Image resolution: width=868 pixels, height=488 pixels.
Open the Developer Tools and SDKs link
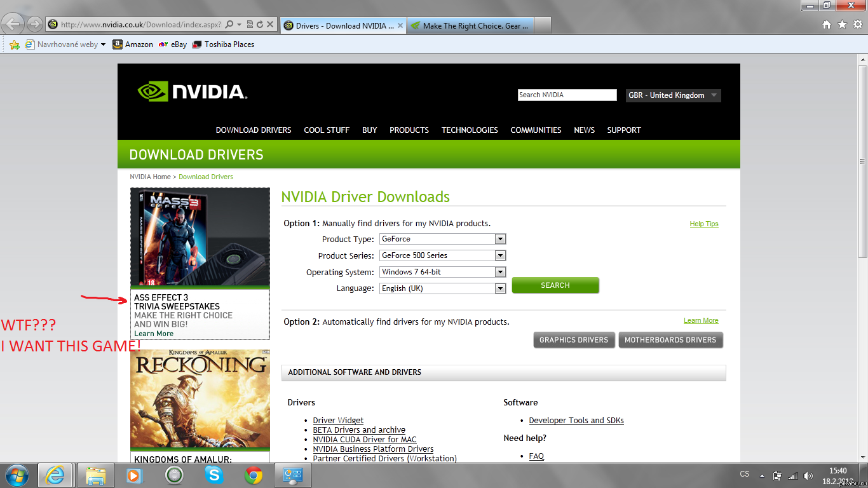point(576,421)
